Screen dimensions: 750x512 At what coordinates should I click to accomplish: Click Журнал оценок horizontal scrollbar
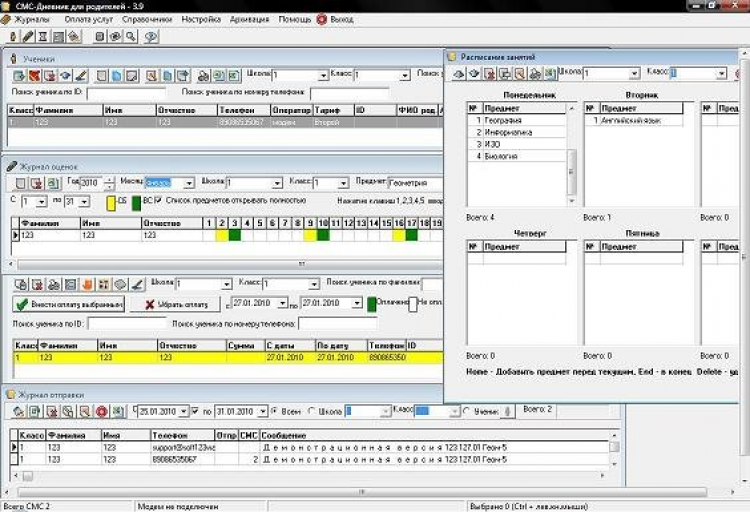pos(230,264)
